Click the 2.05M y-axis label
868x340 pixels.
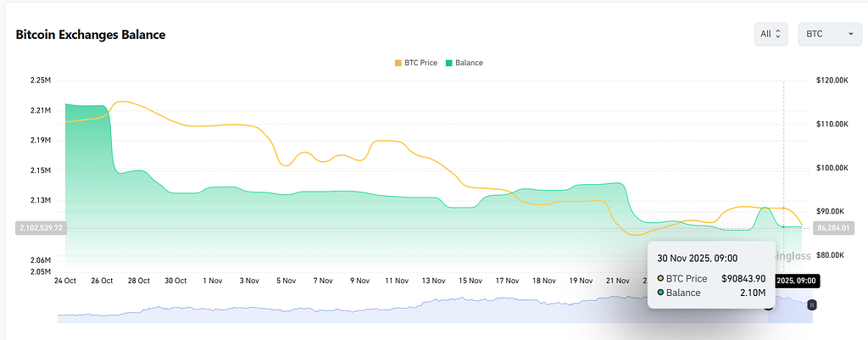[41, 271]
